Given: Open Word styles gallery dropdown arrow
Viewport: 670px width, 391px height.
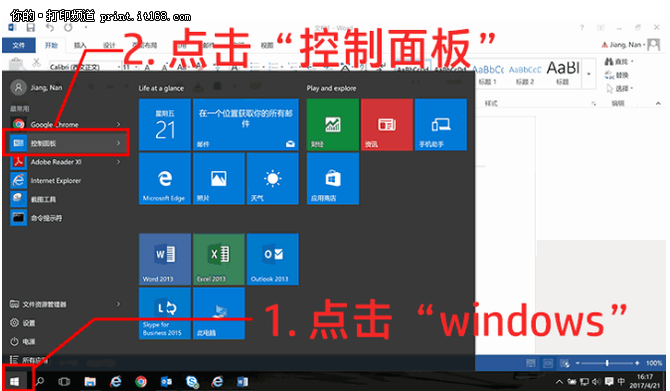Looking at the screenshot, I should click(589, 74).
